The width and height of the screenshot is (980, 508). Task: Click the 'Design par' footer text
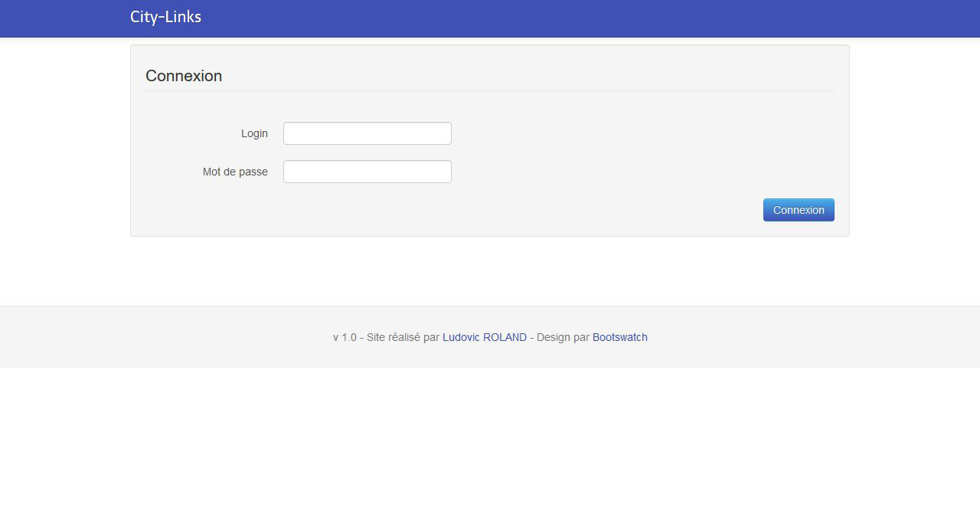563,337
